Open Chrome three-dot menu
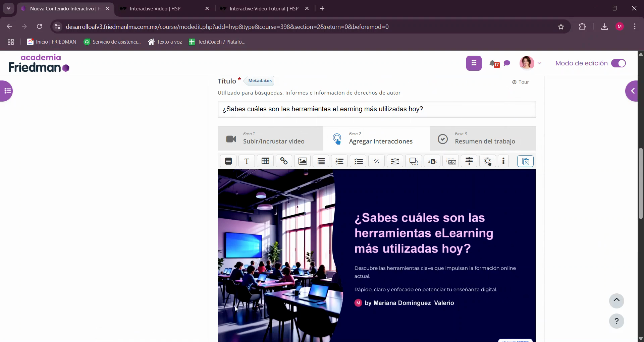 click(635, 26)
